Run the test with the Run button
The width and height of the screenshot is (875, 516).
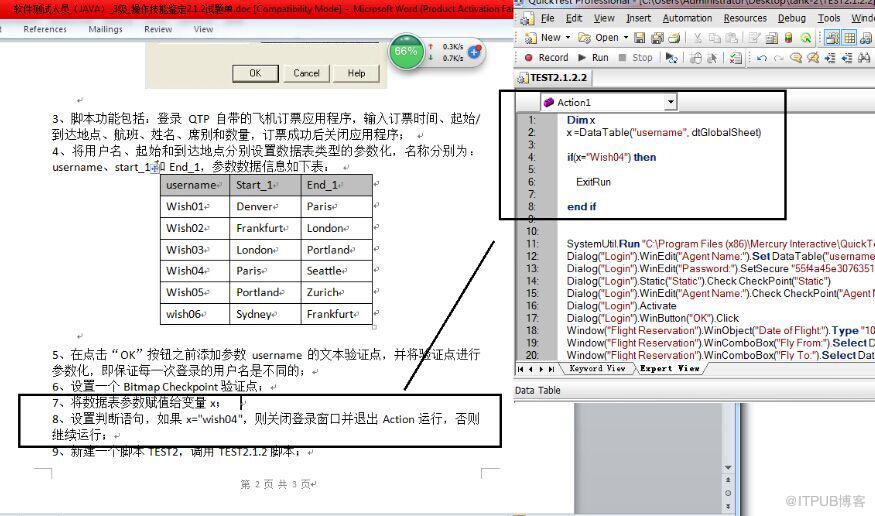pos(593,57)
